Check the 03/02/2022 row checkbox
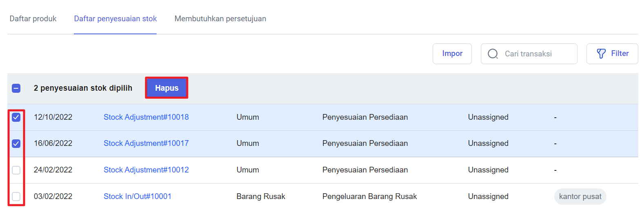644x208 pixels. click(16, 197)
